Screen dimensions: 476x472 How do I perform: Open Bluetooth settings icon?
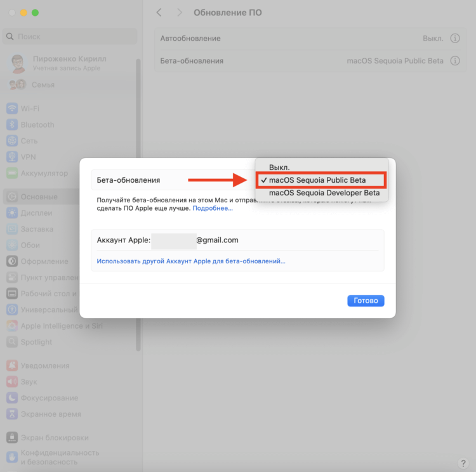pos(12,124)
